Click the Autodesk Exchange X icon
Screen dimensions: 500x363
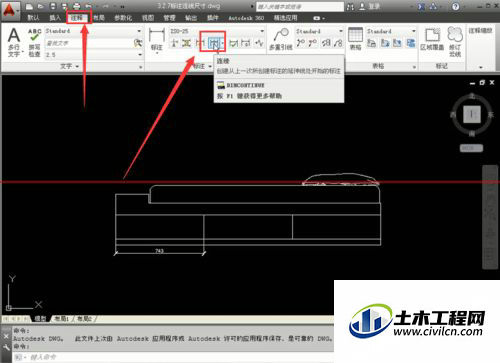click(x=421, y=6)
